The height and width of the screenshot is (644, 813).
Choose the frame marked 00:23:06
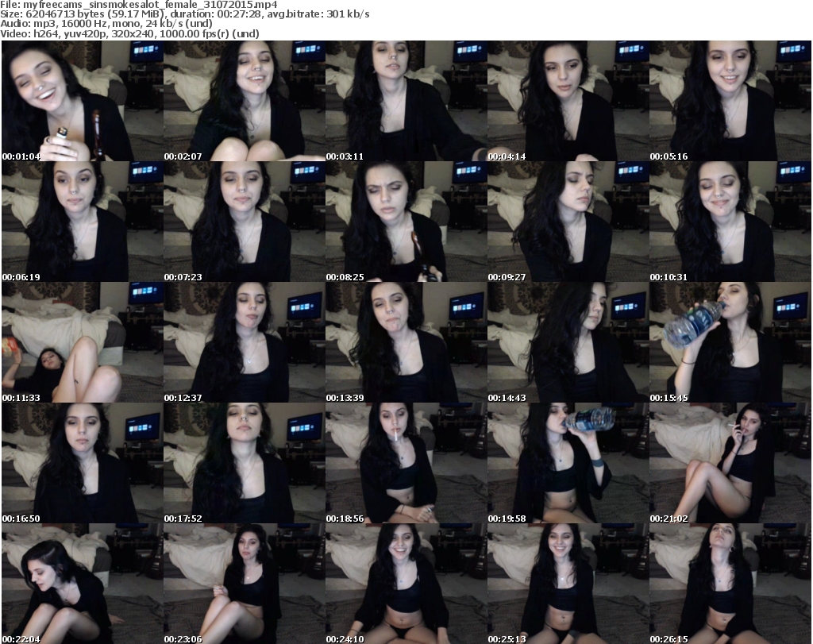(245, 584)
